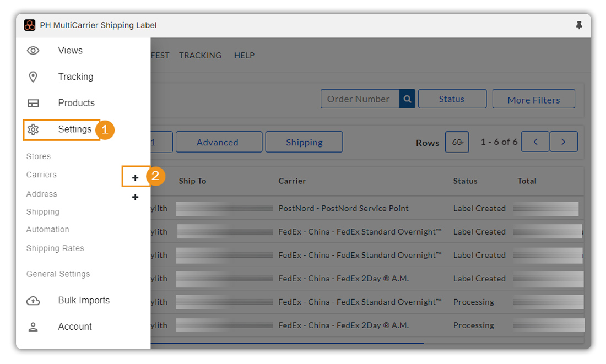This screenshot has height=364, width=606.
Task: Click the magnifier search icon button
Action: click(x=407, y=99)
